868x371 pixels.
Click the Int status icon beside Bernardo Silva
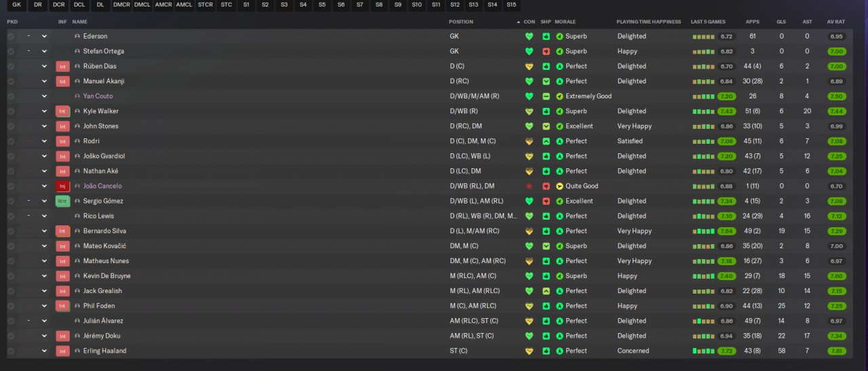coord(62,231)
